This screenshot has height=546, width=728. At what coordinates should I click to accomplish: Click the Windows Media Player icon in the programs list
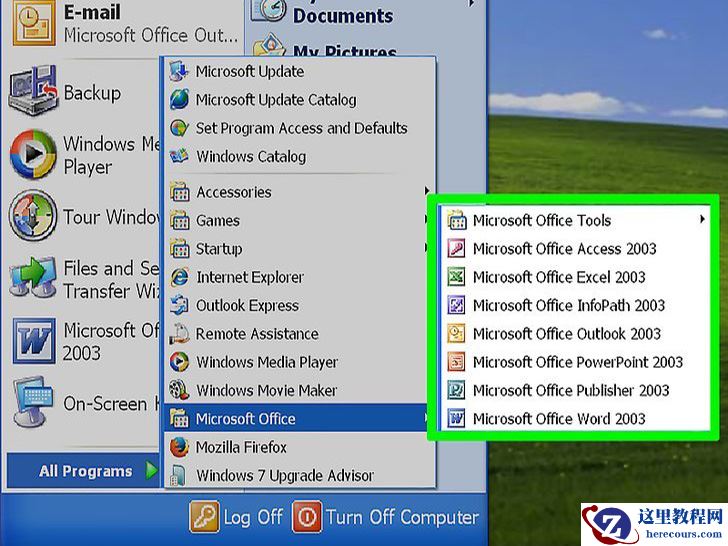(179, 362)
